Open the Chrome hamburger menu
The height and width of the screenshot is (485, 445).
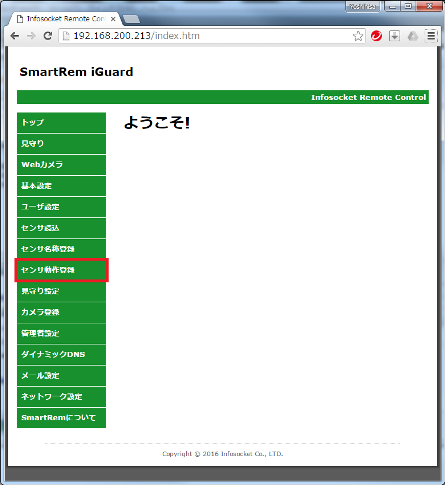431,36
